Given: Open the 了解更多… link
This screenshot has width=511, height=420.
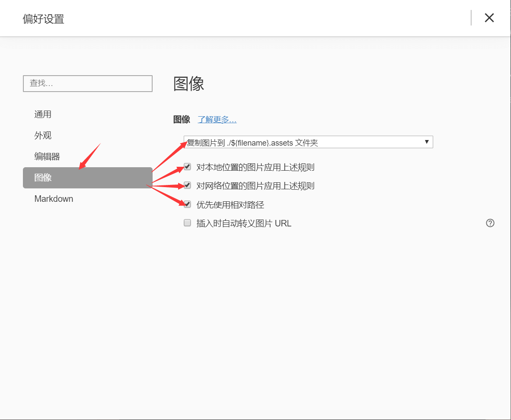Looking at the screenshot, I should pyautogui.click(x=217, y=120).
